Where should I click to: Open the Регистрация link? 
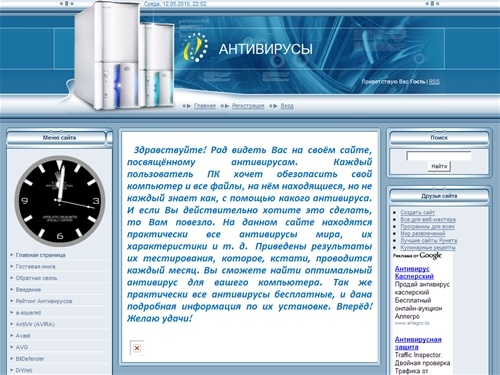(248, 106)
